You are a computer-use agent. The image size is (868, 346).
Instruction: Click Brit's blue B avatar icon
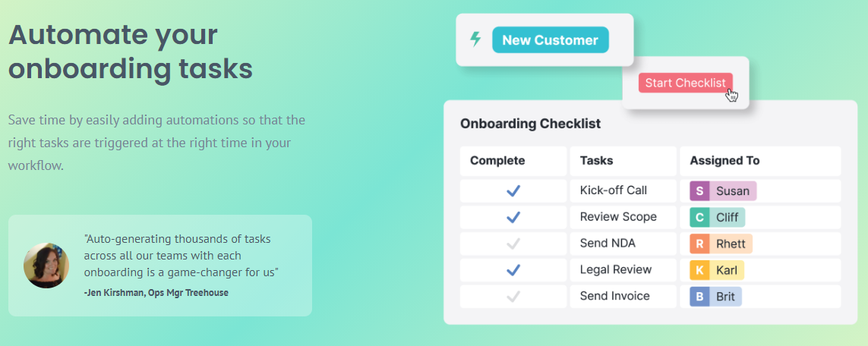point(699,297)
